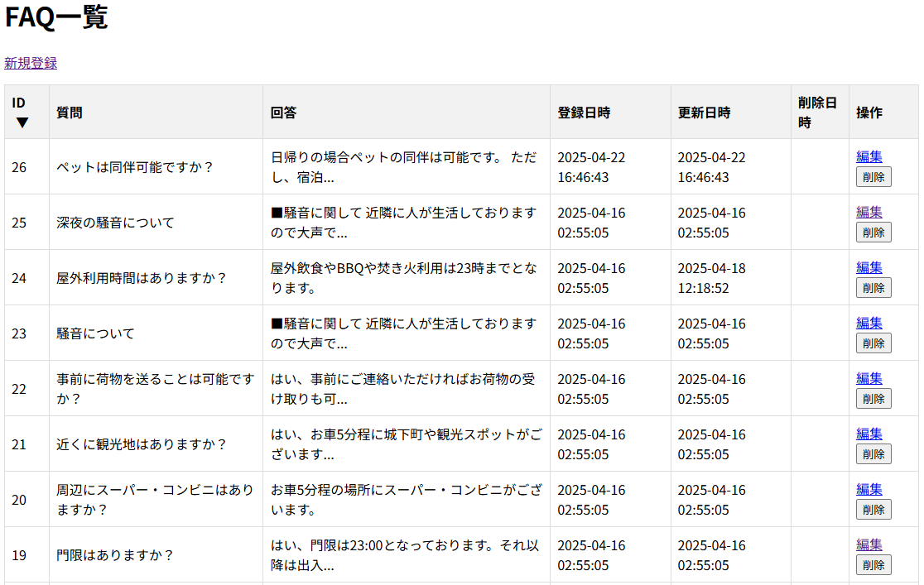
Task: Select question 騒音について in row 23
Action: coord(95,333)
